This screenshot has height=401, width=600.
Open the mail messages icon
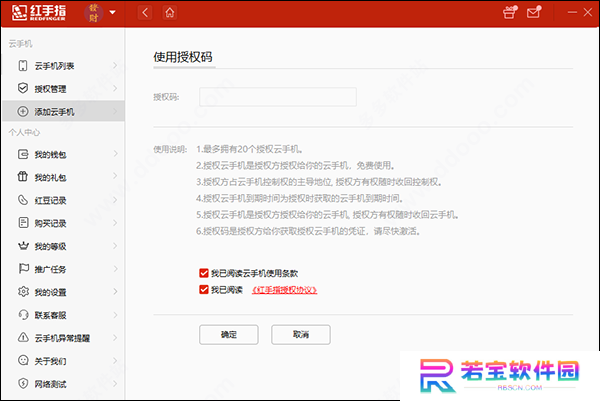click(533, 12)
